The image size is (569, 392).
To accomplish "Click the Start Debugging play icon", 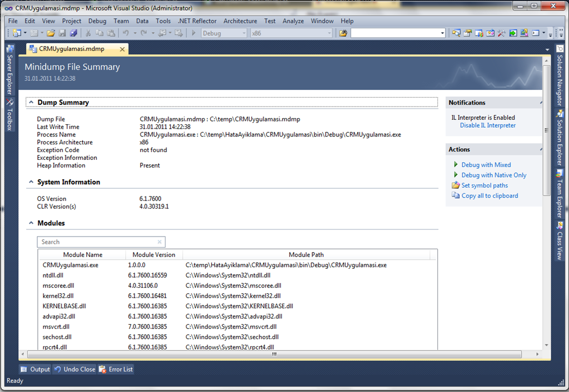I will click(x=193, y=33).
